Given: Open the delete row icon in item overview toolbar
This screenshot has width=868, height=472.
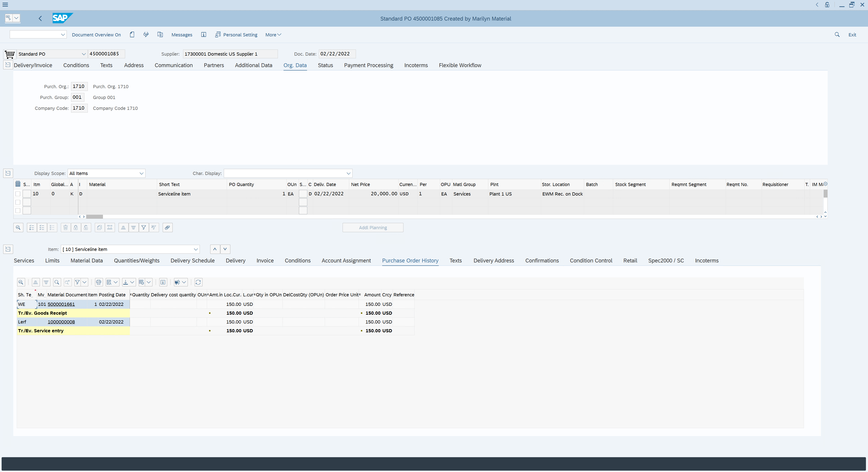Looking at the screenshot, I should point(65,228).
